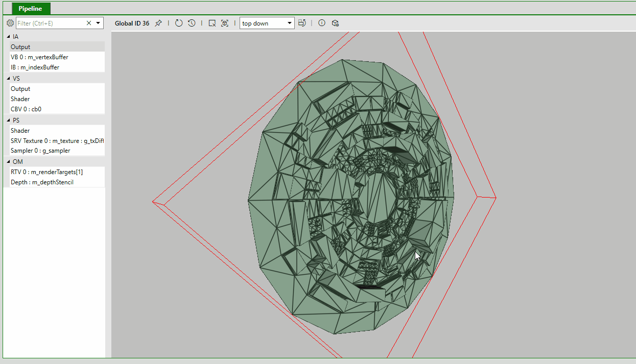The width and height of the screenshot is (636, 364).
Task: Click the circular arrow refresh icon
Action: point(179,23)
